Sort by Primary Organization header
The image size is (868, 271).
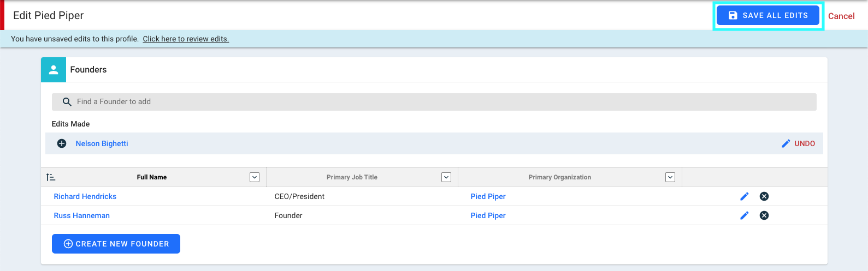click(560, 177)
